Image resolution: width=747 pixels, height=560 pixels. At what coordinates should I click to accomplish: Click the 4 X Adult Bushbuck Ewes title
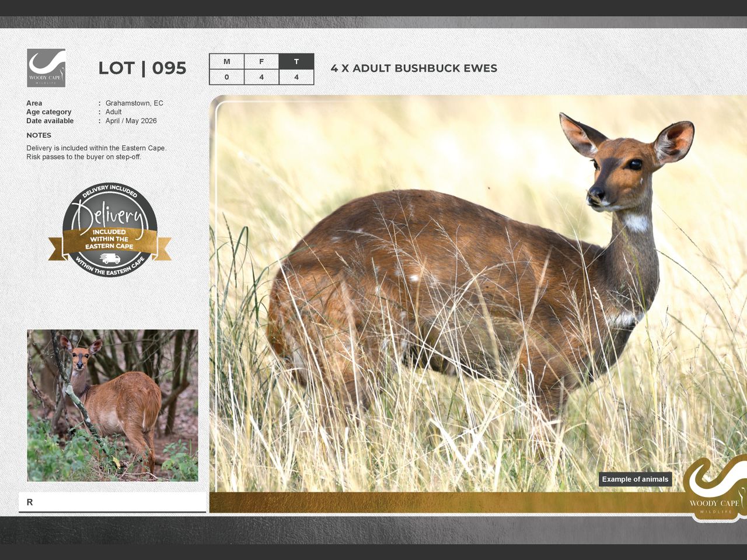414,68
